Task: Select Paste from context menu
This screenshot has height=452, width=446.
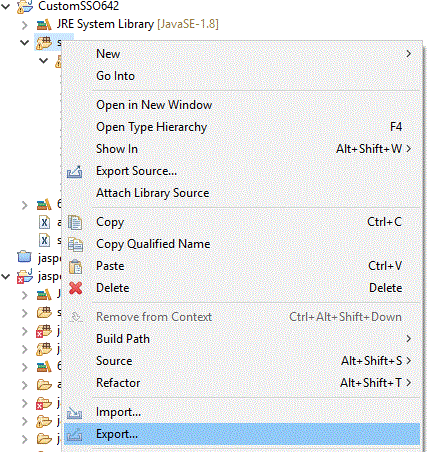Action: click(242, 266)
